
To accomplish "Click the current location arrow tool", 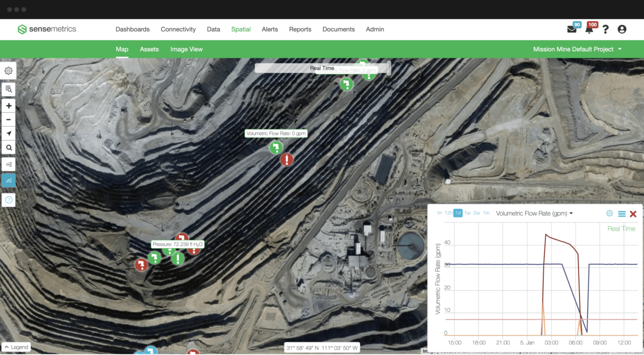I will 8,133.
